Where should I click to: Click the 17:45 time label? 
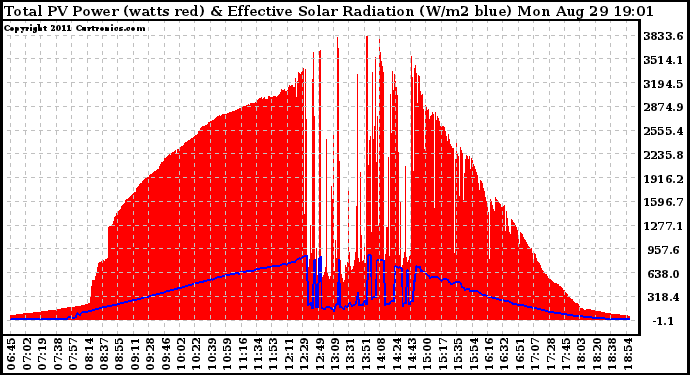[565, 354]
